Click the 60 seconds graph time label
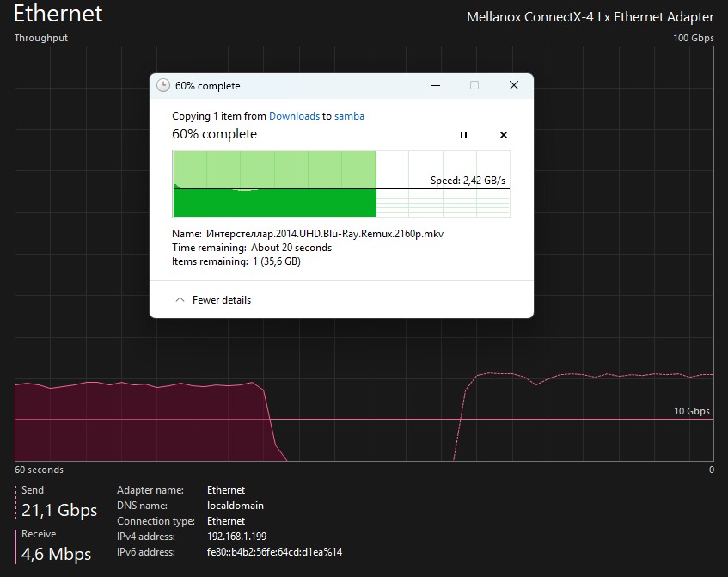This screenshot has width=728, height=577. click(39, 470)
